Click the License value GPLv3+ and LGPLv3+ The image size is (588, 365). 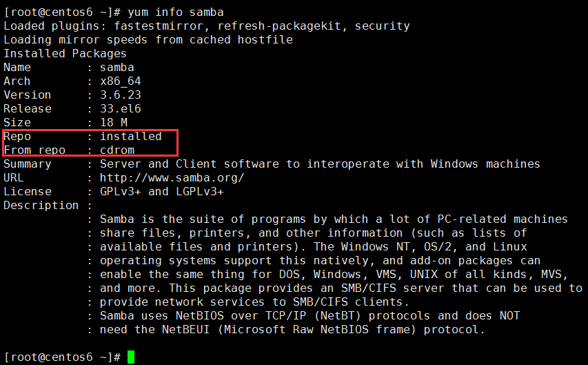pos(161,192)
